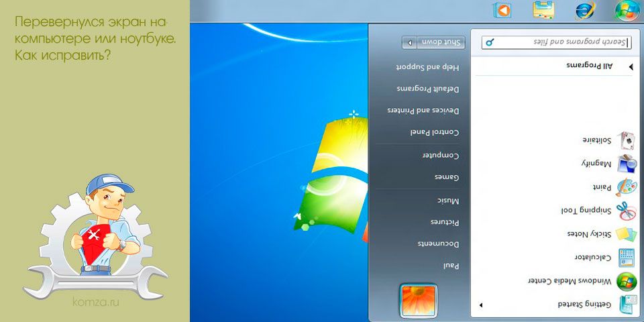The width and height of the screenshot is (644, 322).
Task: Open the Solitaire cards icon
Action: point(627,141)
